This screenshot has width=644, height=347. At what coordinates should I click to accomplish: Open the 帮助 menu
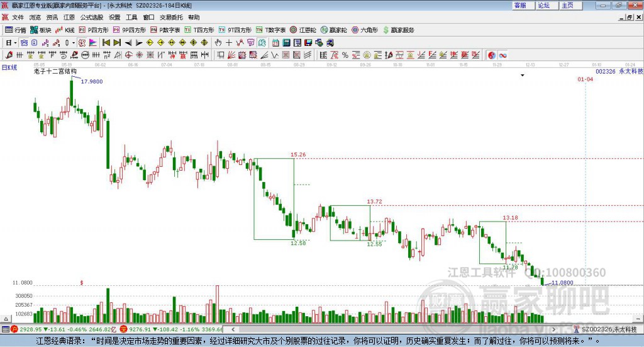(194, 17)
